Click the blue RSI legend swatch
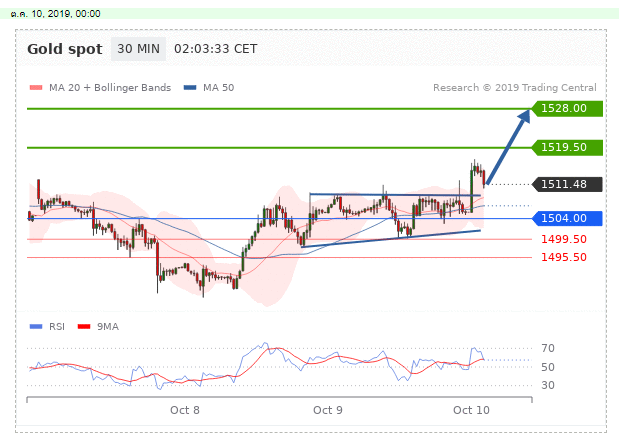Viewport: 619px width, 443px height. pyautogui.click(x=36, y=327)
